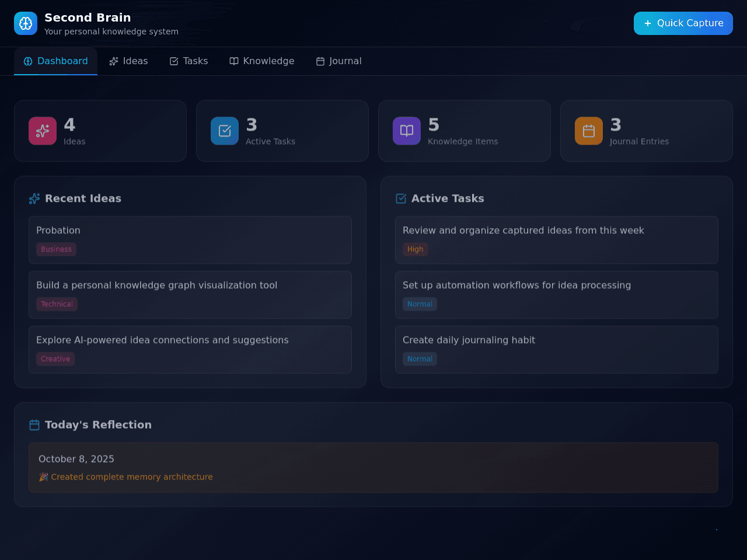Screen dimensions: 747x560
Task: Click the Today's Reflection heading
Action: (x=98, y=425)
